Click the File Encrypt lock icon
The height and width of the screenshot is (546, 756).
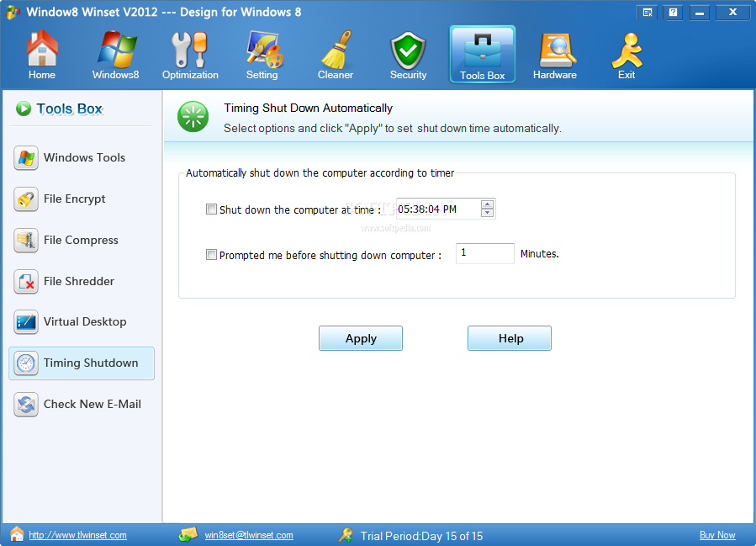[x=26, y=199]
